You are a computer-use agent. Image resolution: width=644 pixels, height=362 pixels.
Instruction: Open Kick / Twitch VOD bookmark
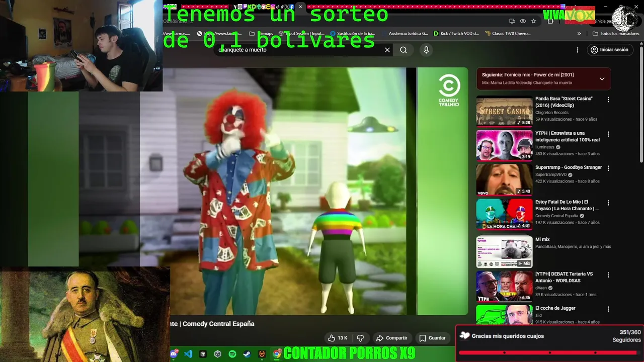click(x=456, y=34)
